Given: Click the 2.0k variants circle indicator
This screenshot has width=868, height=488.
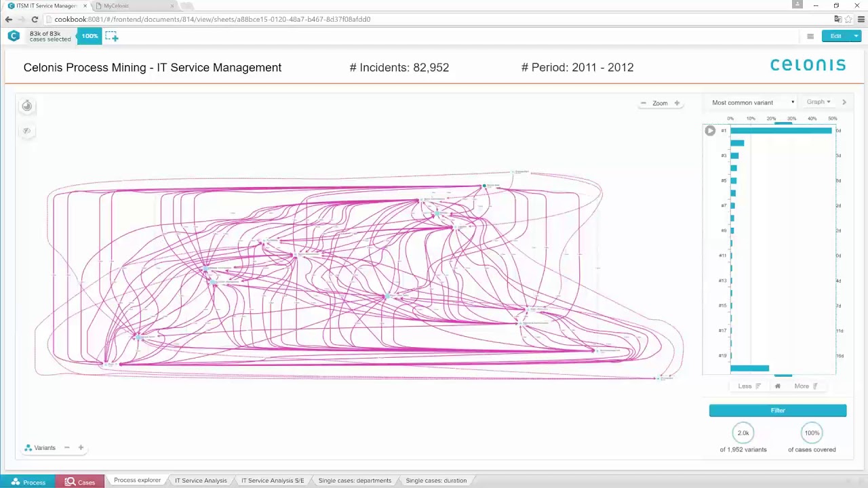Looking at the screenshot, I should (x=743, y=432).
